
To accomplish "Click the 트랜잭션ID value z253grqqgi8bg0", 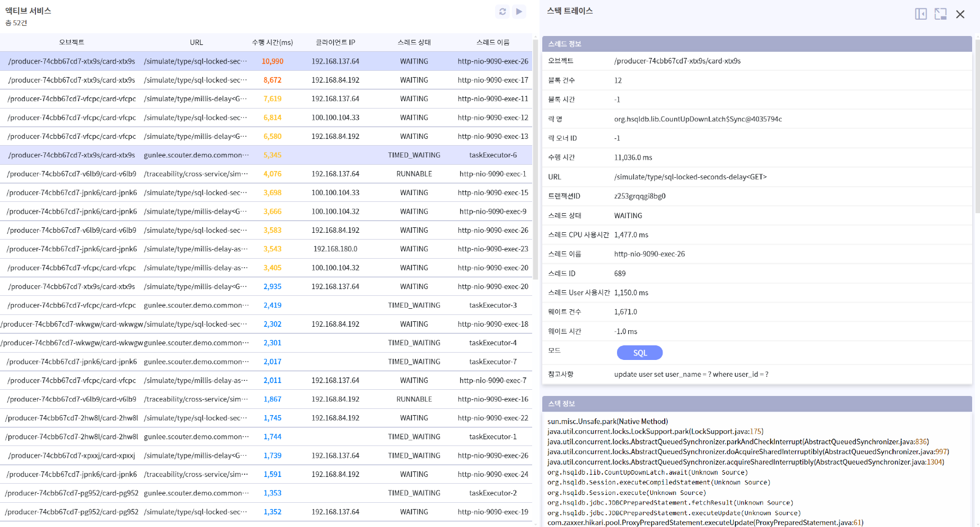I will coord(640,196).
